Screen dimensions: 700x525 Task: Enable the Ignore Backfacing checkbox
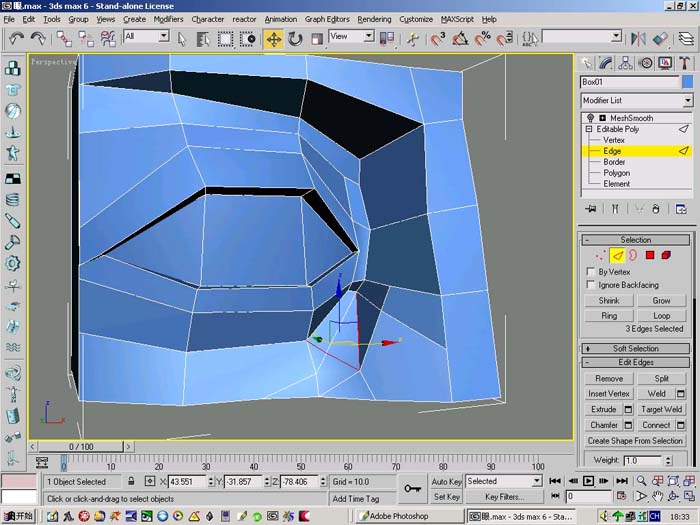click(x=590, y=284)
